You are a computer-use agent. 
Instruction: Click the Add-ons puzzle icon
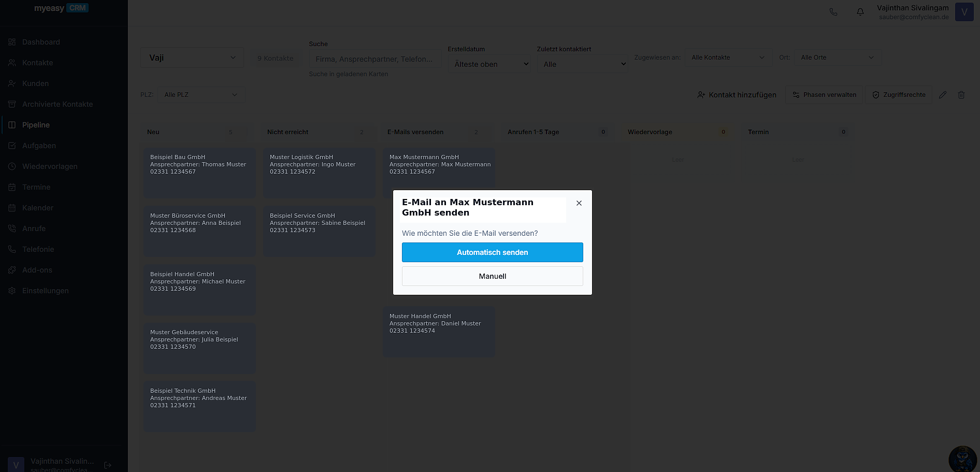point(12,270)
